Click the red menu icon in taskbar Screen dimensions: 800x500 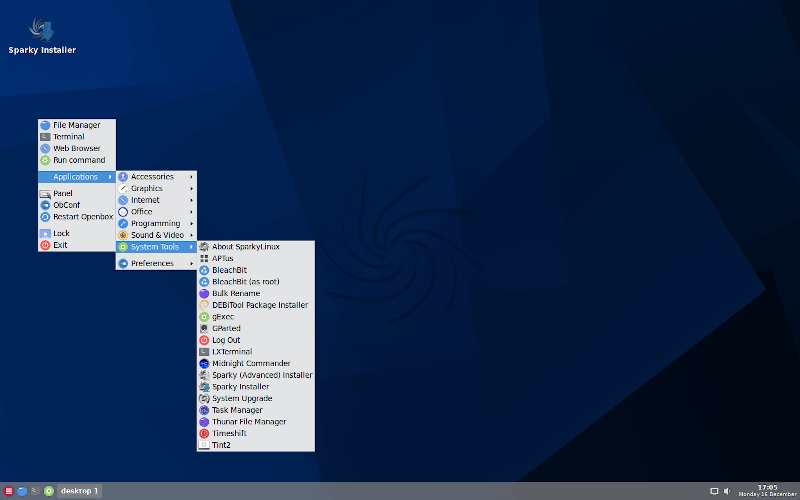(9, 491)
